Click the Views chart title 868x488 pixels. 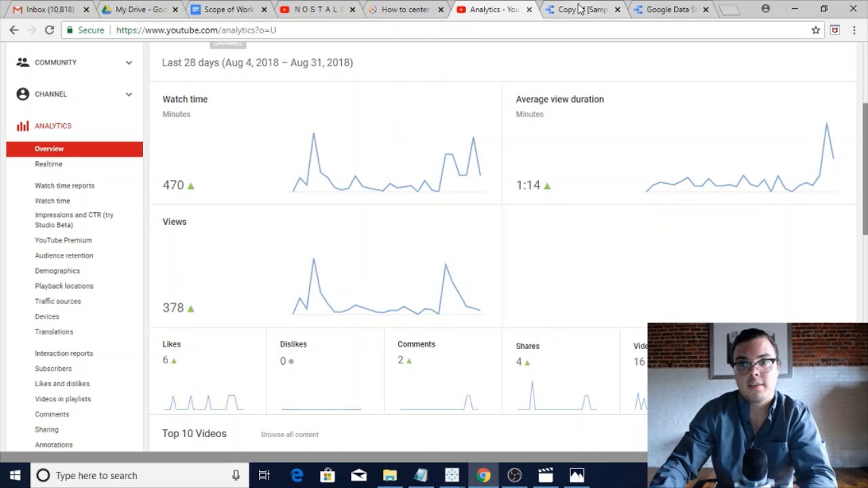(174, 222)
